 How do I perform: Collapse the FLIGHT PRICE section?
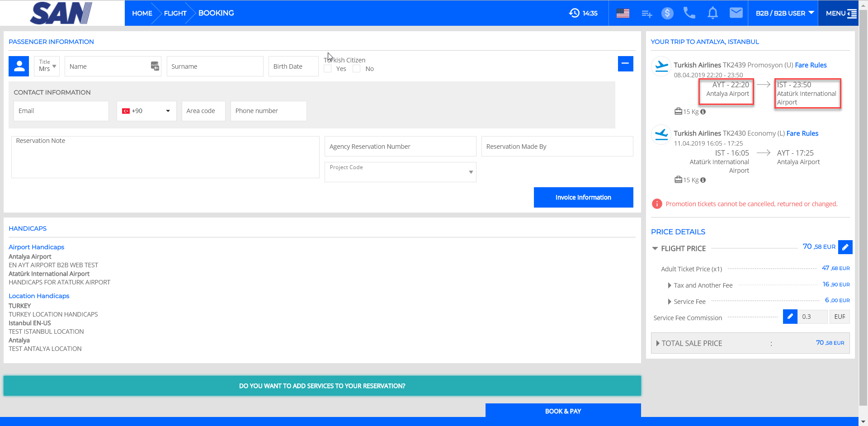(x=655, y=249)
